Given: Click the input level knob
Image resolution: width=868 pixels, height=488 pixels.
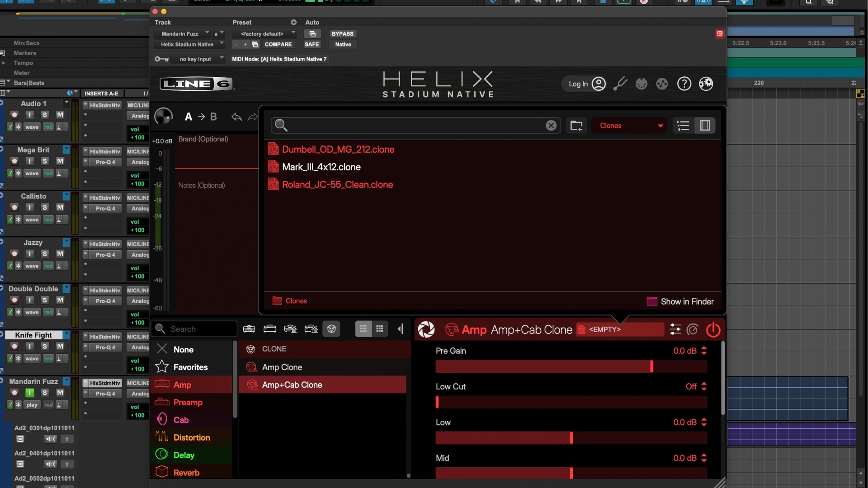Looking at the screenshot, I should [x=163, y=117].
